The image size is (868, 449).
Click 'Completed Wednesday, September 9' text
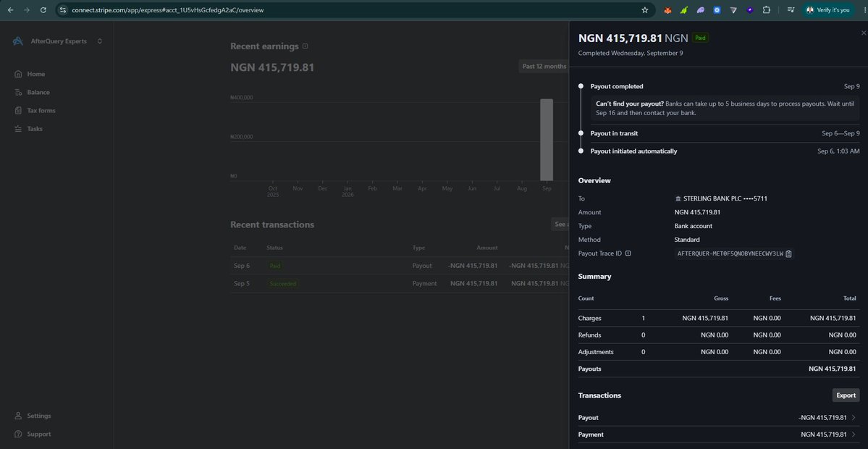[631, 53]
